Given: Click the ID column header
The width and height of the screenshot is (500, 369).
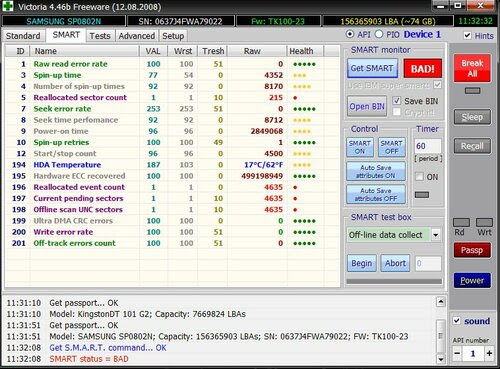Looking at the screenshot, I should coord(18,51).
